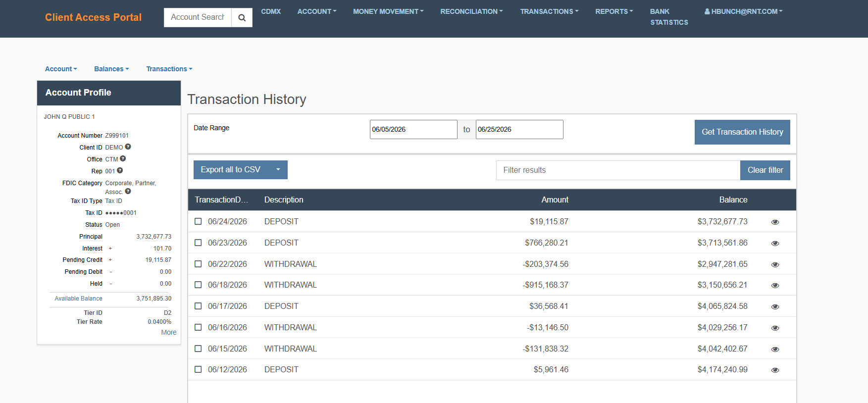Expand the Balances submenu dropdown
Viewport: 868px width, 403px height.
111,69
